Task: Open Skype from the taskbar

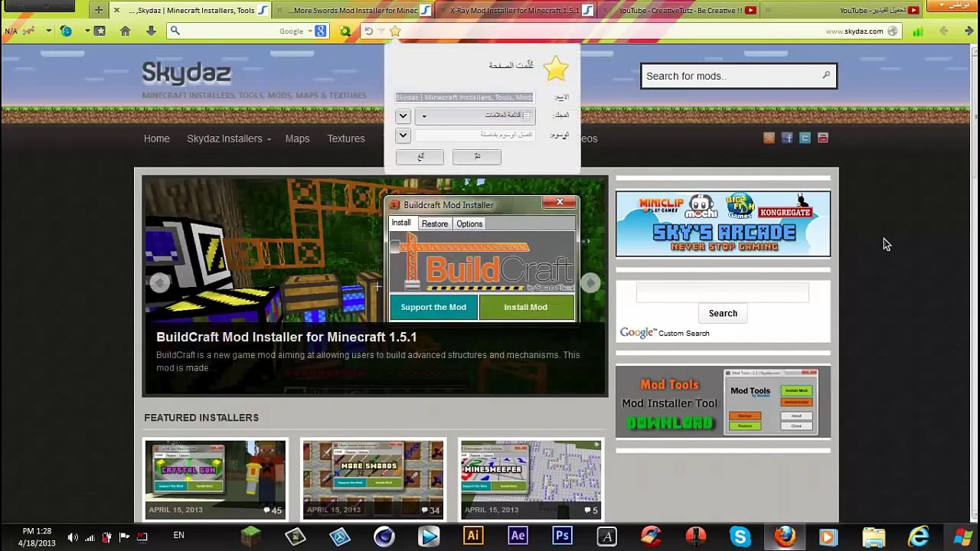Action: pos(740,536)
